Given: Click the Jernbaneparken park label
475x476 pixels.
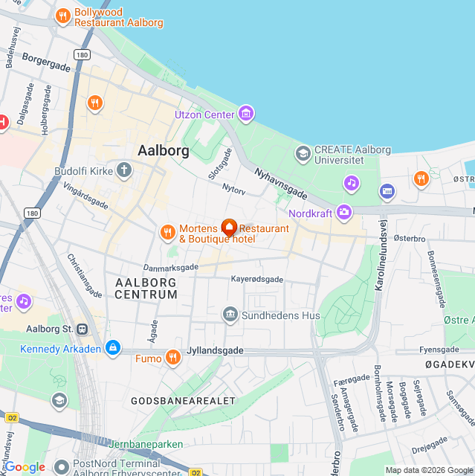Looking at the screenshot, I should [x=146, y=444].
